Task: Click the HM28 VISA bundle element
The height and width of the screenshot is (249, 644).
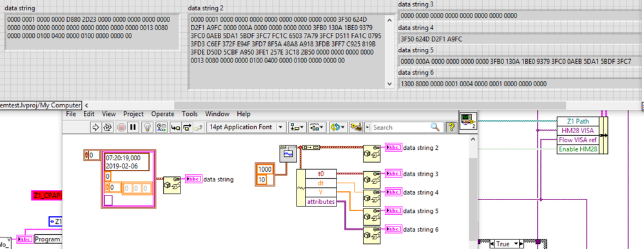Action: 578,131
